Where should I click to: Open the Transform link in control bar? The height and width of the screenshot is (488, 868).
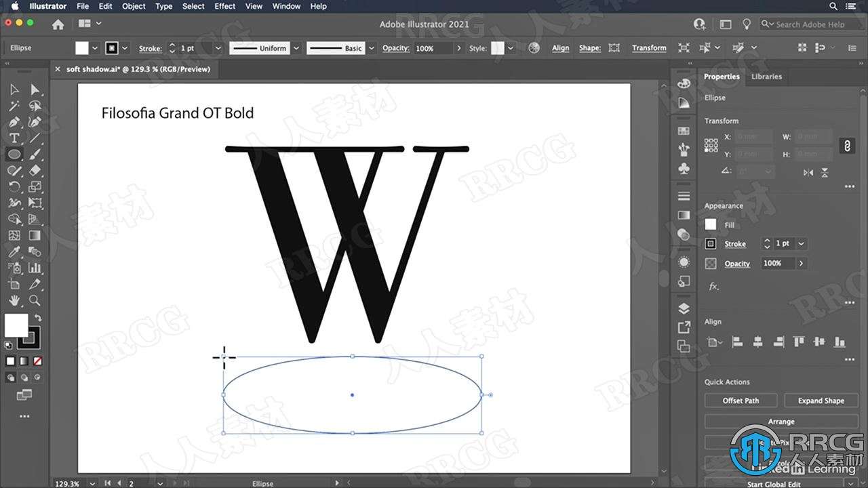[649, 48]
